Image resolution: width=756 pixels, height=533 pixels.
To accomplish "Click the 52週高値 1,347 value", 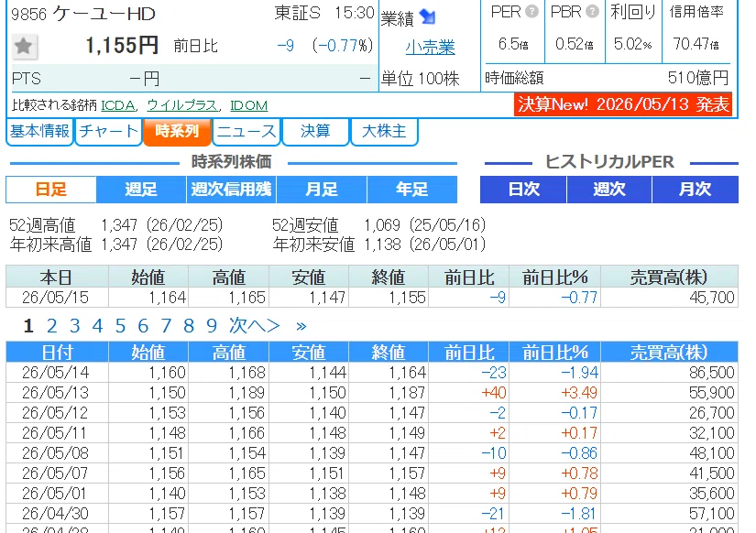I will (119, 225).
